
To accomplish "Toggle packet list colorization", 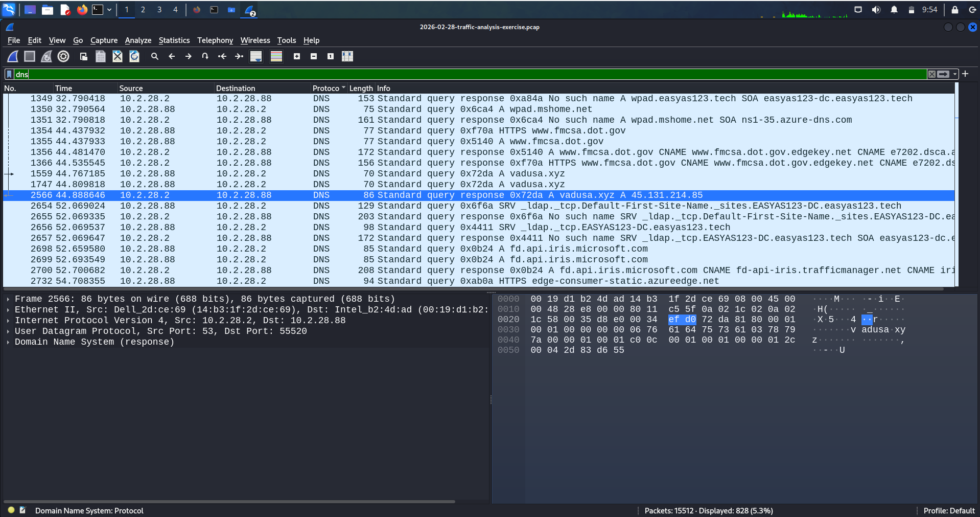I will point(276,56).
